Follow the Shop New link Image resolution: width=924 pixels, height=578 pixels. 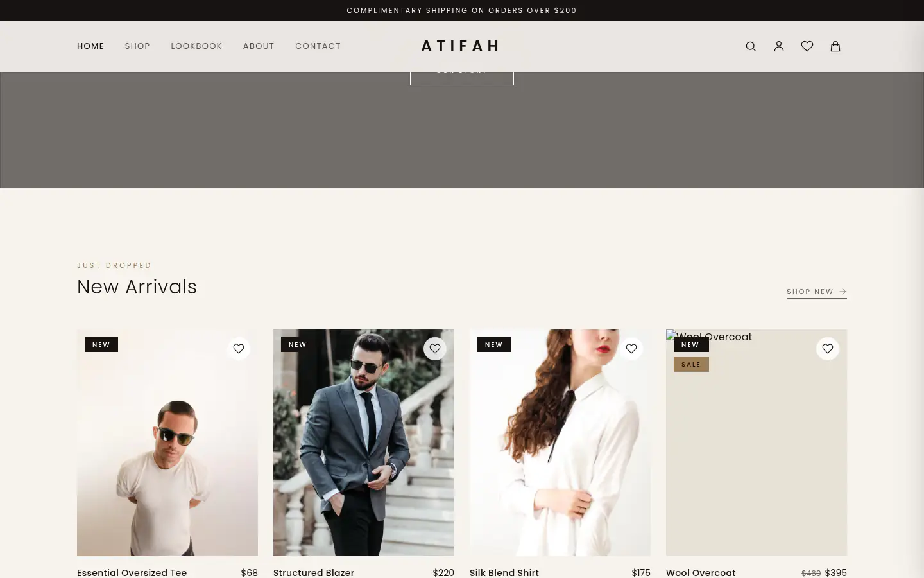click(817, 292)
